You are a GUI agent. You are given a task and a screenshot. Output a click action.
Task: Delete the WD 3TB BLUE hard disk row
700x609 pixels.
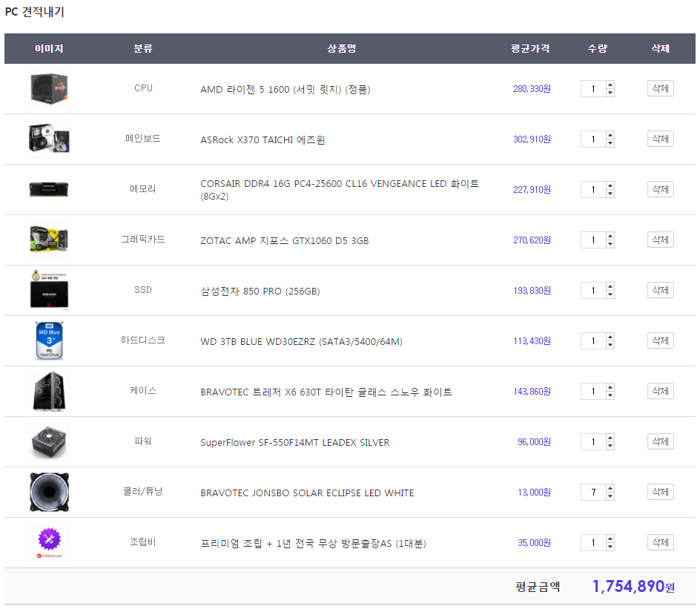pos(660,340)
